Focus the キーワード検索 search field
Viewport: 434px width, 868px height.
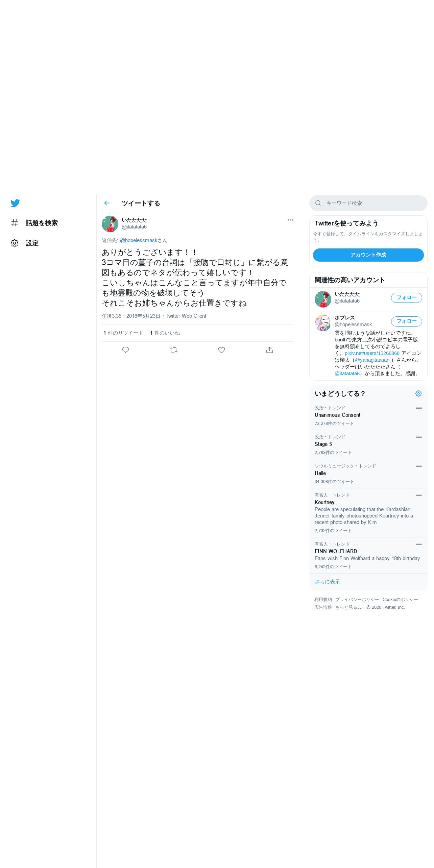[368, 203]
